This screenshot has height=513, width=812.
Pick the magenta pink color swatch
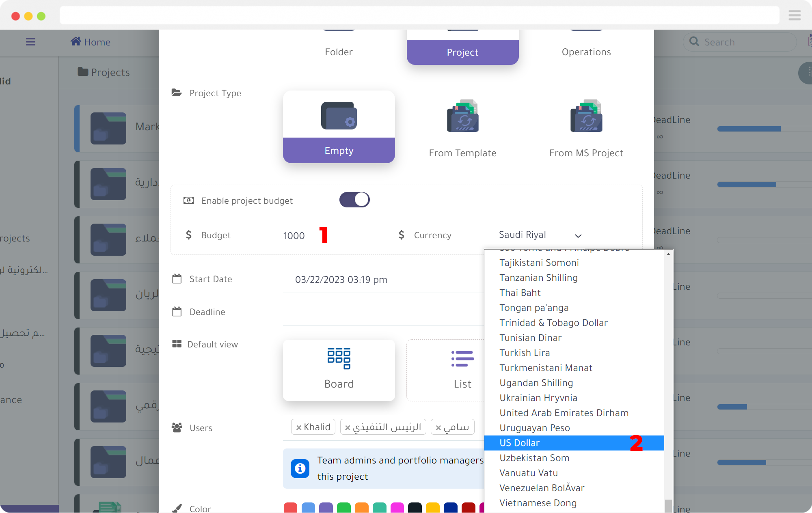397,508
